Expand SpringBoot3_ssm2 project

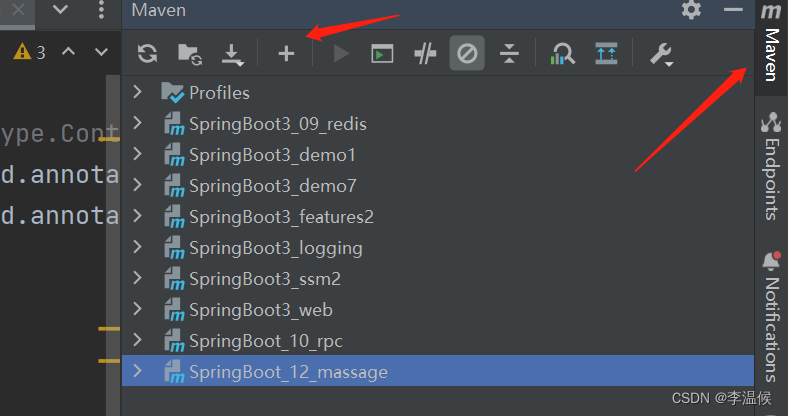tap(137, 278)
